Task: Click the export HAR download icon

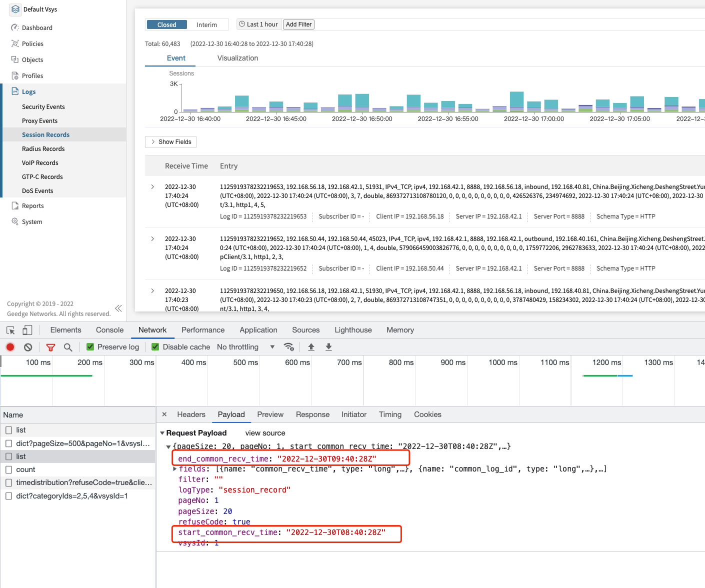Action: pos(328,347)
